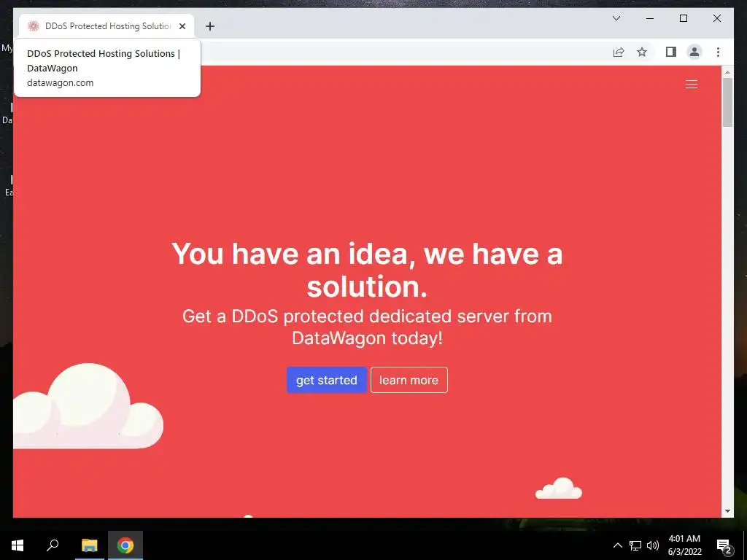Open the volume control tray icon
Image resolution: width=747 pixels, height=560 pixels.
pyautogui.click(x=653, y=545)
